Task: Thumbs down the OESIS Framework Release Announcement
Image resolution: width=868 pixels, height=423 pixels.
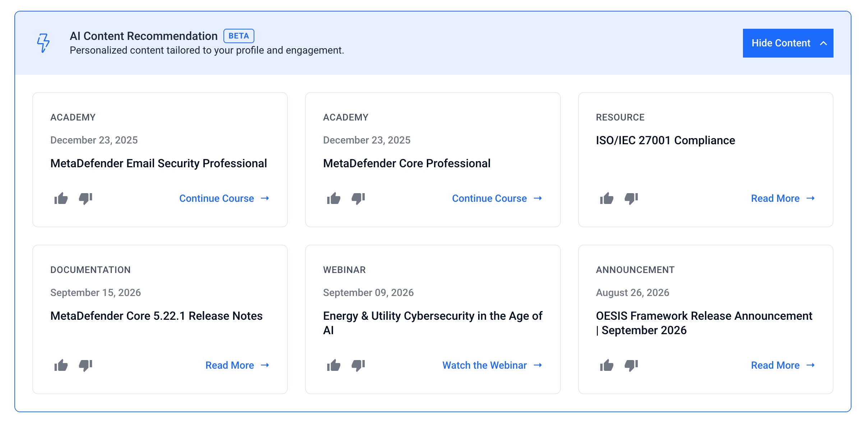Action: pyautogui.click(x=631, y=365)
